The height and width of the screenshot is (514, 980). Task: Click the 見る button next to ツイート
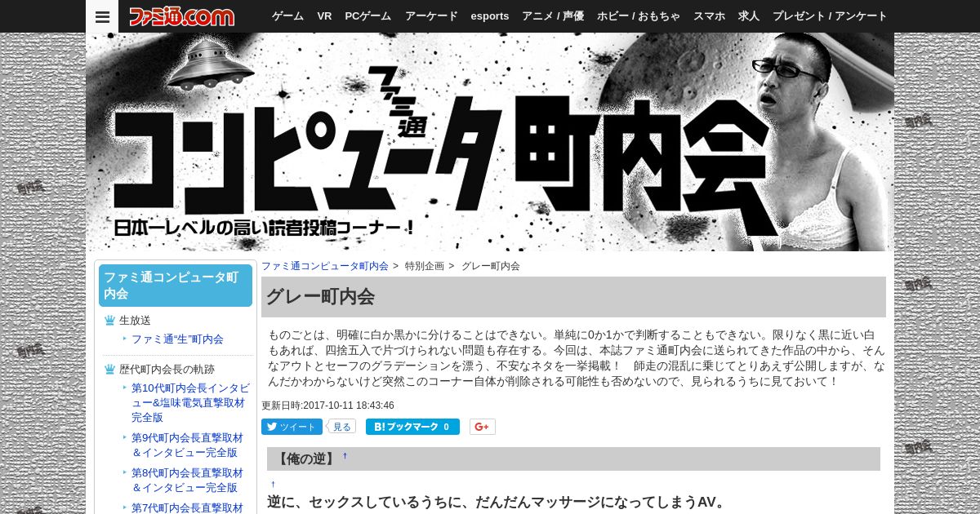(341, 427)
